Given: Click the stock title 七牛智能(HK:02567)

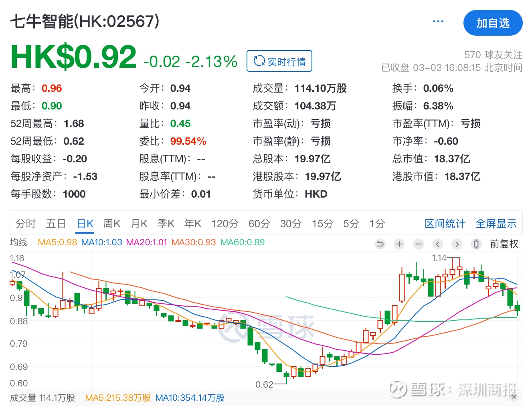Looking at the screenshot, I should point(85,21).
